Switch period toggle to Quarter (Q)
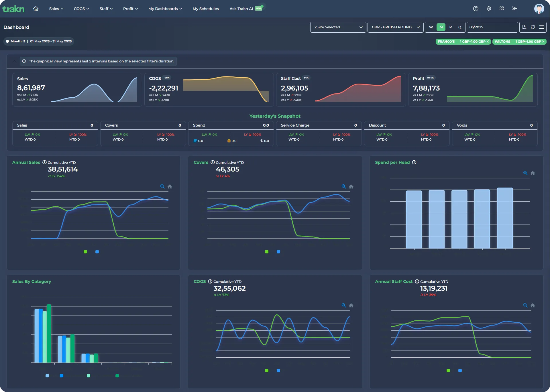Image resolution: width=550 pixels, height=392 pixels. [460, 27]
